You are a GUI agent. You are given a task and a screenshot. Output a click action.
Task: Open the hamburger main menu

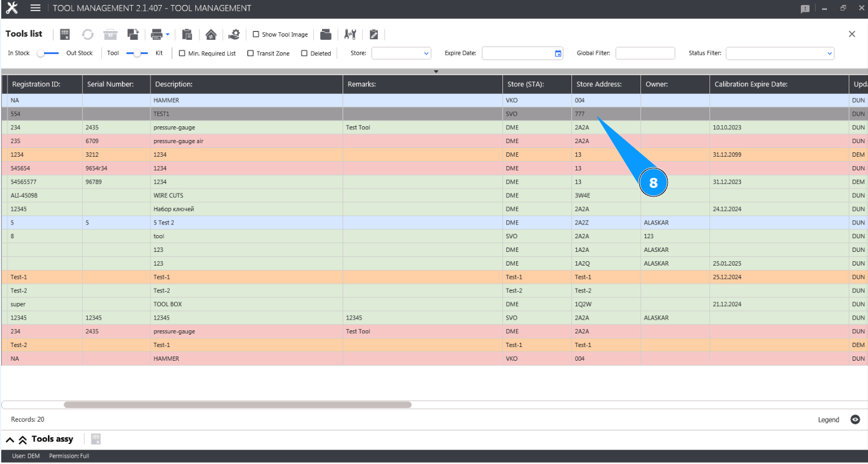point(35,8)
